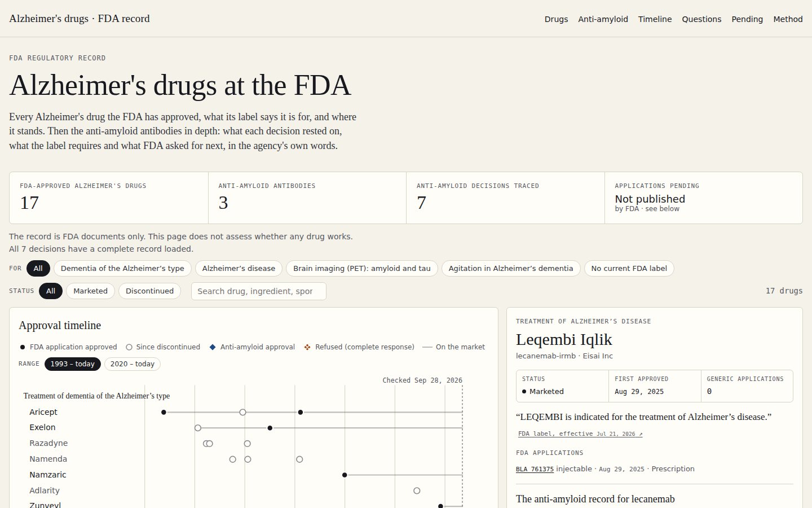Click Namzaric's approval dot
This screenshot has height=508, width=812.
click(x=345, y=475)
